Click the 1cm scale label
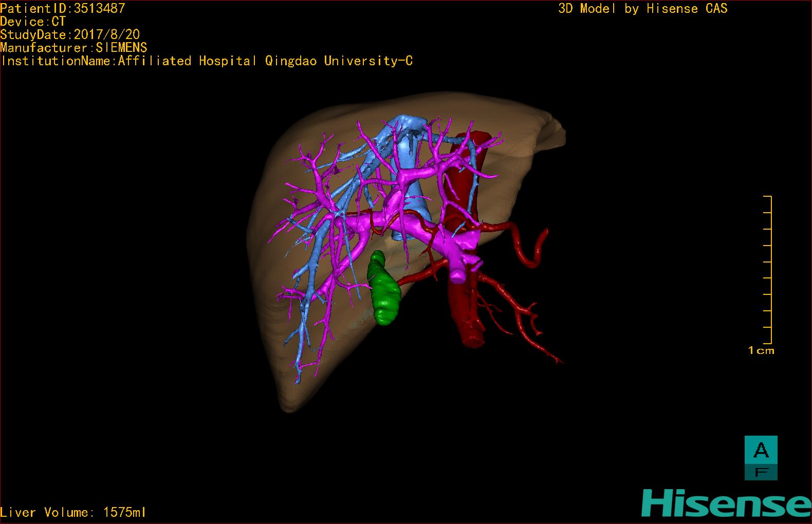This screenshot has width=812, height=524. point(761,350)
